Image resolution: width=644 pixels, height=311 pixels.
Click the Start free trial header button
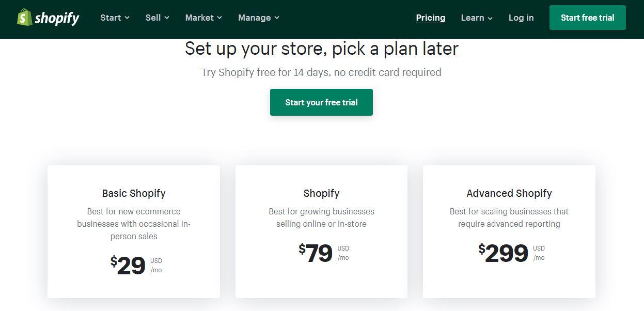click(588, 18)
